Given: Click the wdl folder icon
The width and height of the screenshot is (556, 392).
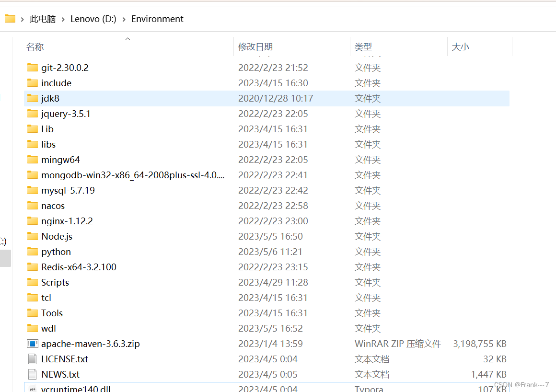Looking at the screenshot, I should [x=32, y=328].
